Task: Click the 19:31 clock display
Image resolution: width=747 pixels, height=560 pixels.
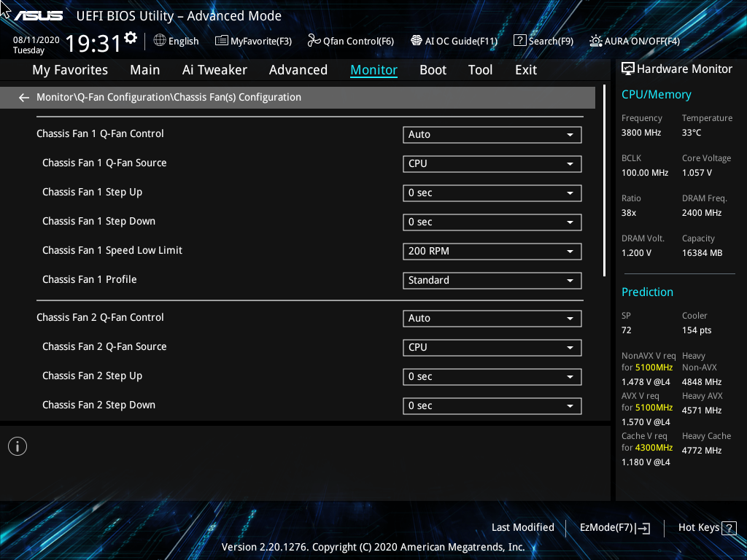Action: pyautogui.click(x=93, y=43)
